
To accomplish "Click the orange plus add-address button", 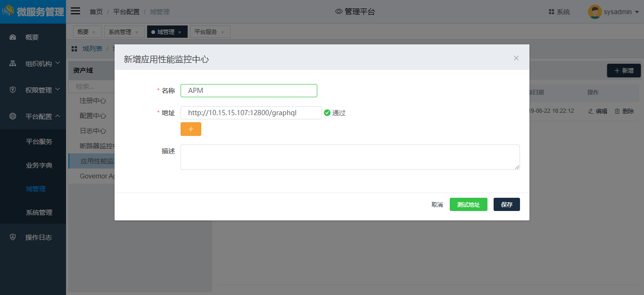I will point(191,129).
